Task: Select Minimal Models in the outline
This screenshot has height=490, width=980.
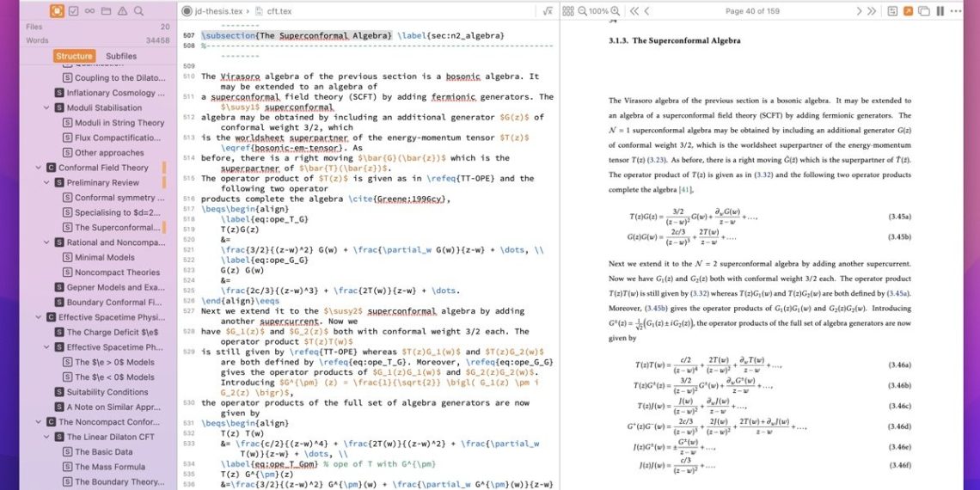Action: coord(104,257)
